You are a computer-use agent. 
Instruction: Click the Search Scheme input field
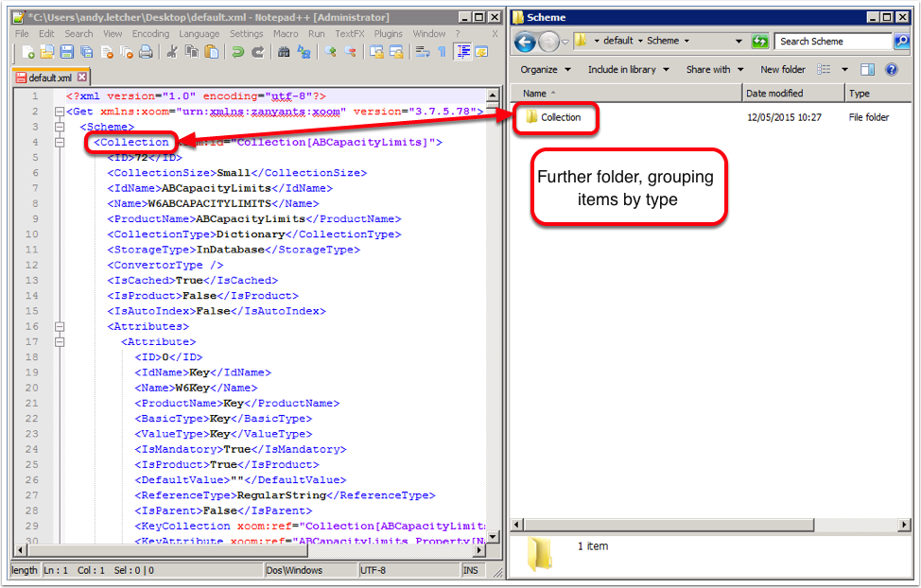click(x=830, y=42)
